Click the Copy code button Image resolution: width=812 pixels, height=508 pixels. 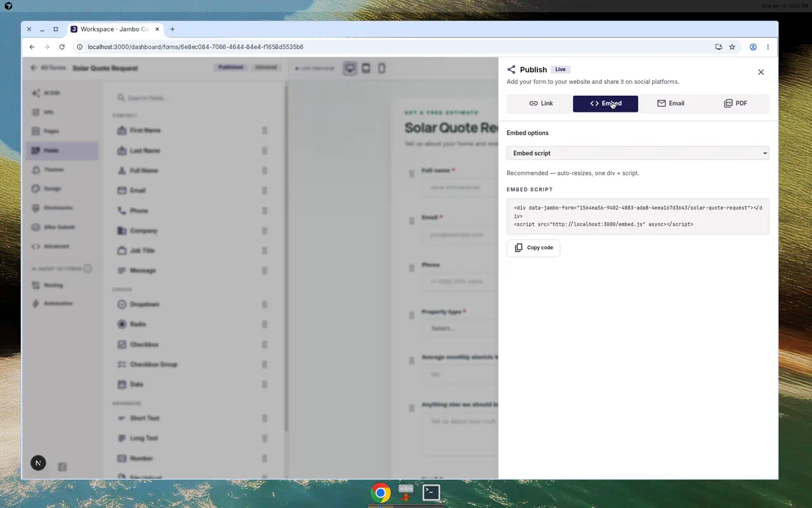click(x=534, y=248)
